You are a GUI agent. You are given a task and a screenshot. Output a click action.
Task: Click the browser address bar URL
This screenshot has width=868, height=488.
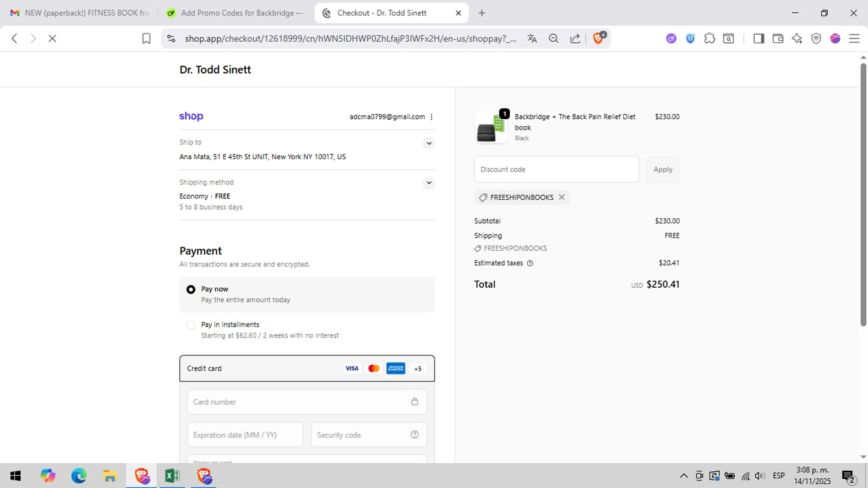point(351,38)
